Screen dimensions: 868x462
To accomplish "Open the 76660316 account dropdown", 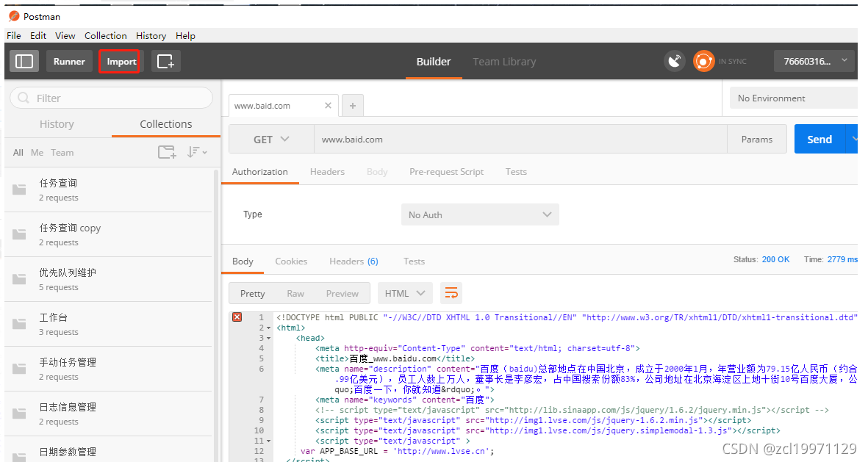I will coord(815,61).
